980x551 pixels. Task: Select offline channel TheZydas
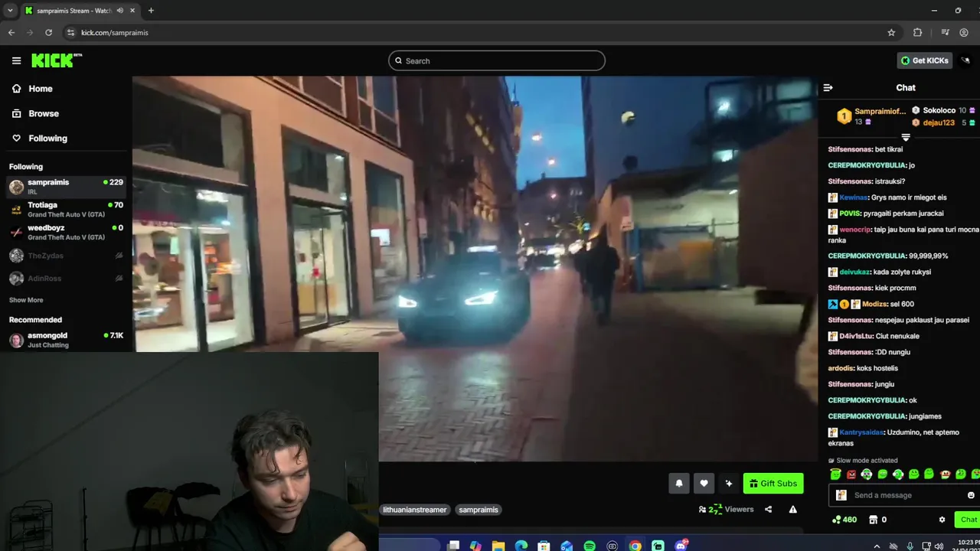coord(66,256)
